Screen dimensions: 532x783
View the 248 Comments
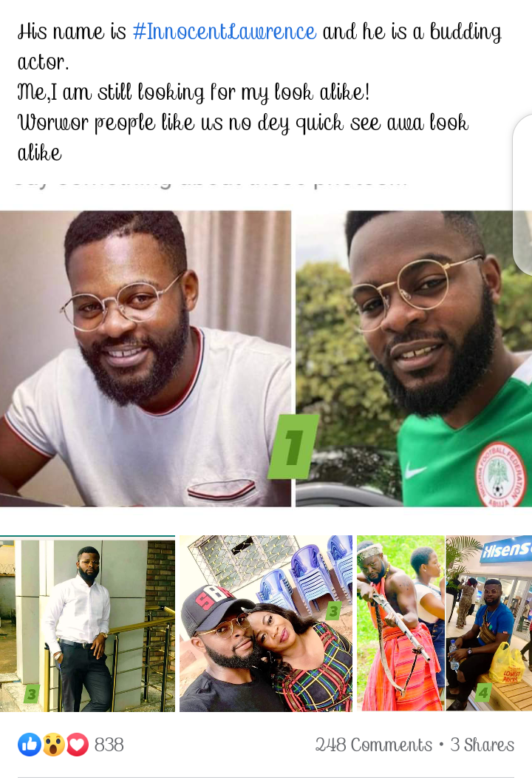(x=374, y=745)
